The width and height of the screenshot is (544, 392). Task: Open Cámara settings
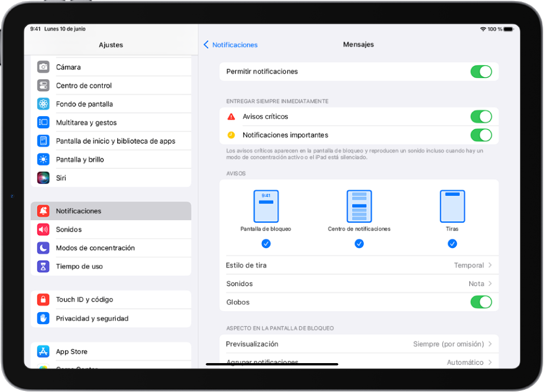click(111, 67)
